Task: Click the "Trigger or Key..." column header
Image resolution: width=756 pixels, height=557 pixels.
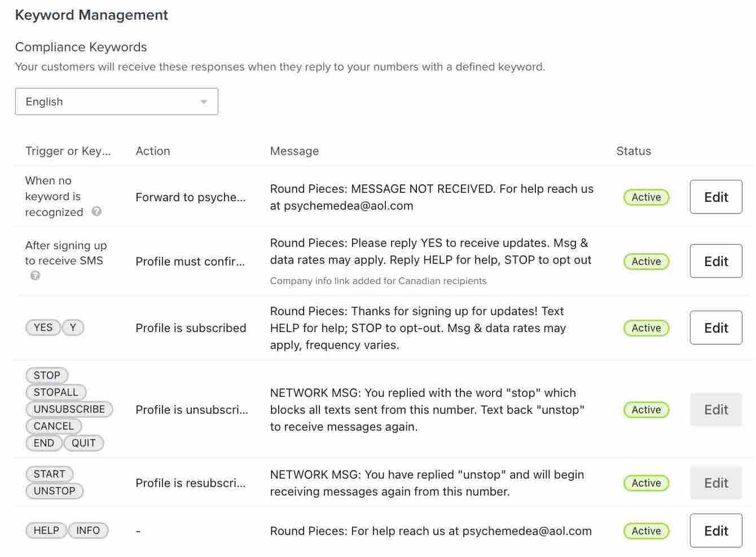Action: point(68,151)
